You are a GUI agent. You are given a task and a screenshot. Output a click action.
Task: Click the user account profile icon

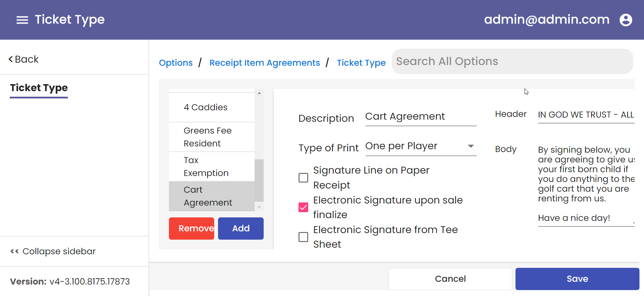[626, 20]
